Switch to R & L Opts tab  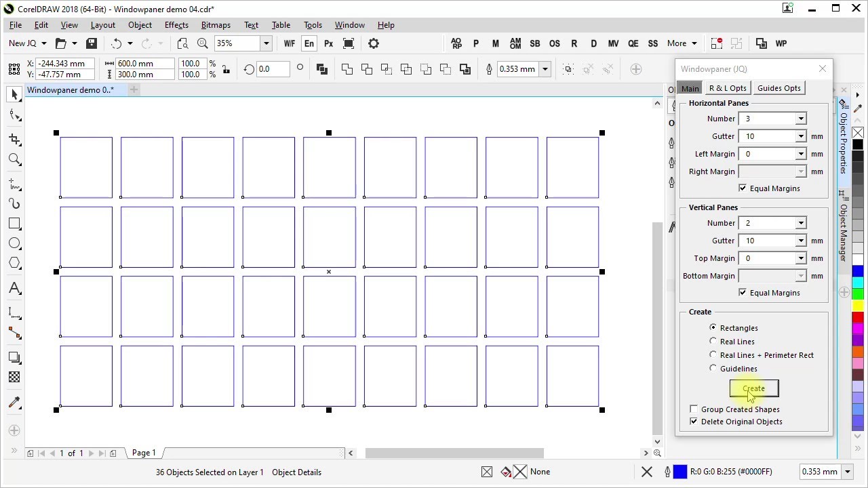point(728,88)
